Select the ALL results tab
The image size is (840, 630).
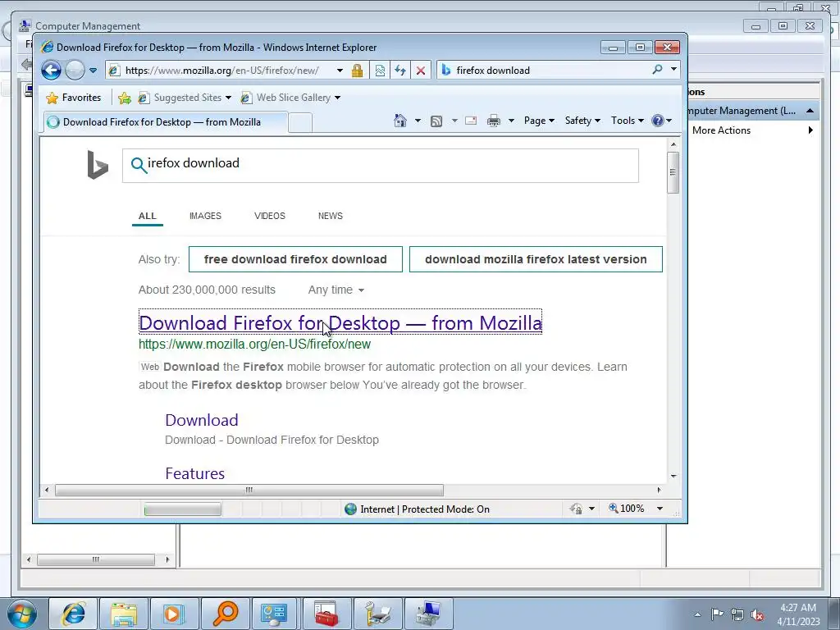click(148, 216)
